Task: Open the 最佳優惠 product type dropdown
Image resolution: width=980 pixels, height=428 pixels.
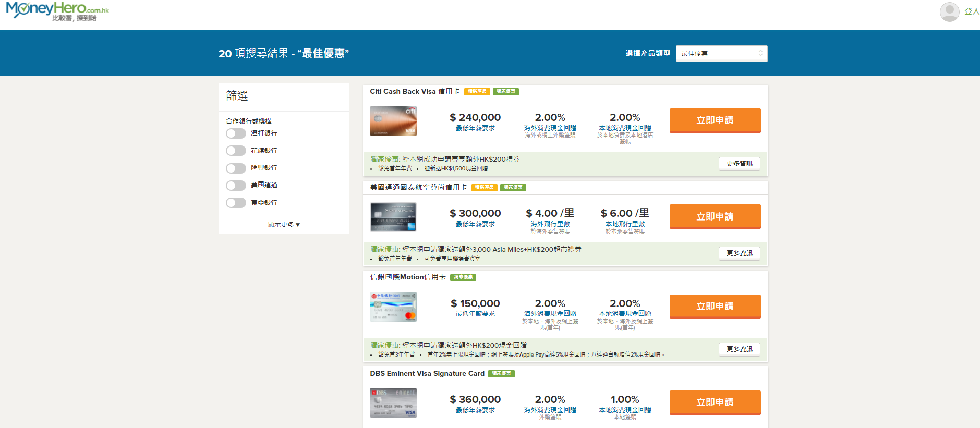Action: 721,54
